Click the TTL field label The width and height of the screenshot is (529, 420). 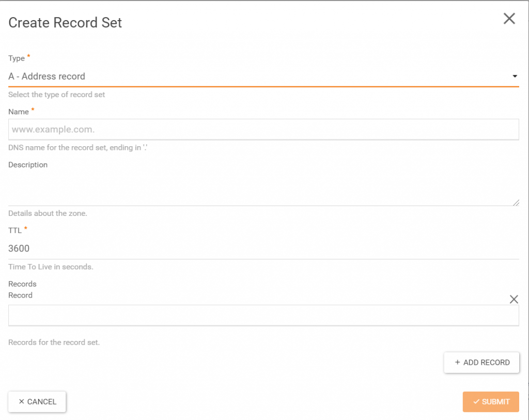[x=15, y=230]
